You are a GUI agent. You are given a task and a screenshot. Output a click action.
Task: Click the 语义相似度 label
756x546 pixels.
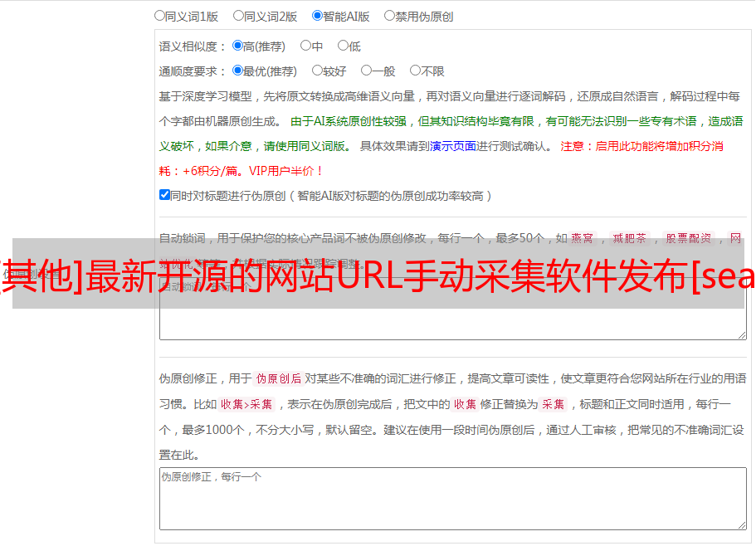[193, 46]
